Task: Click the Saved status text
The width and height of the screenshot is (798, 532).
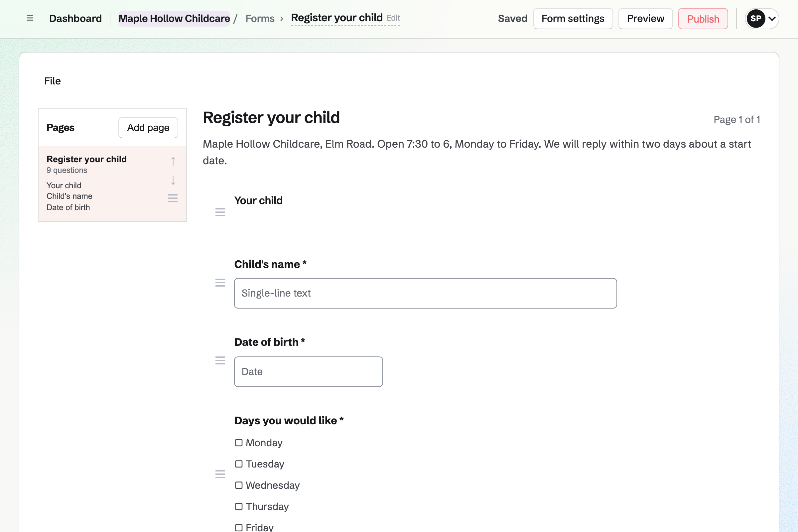Action: (512, 18)
